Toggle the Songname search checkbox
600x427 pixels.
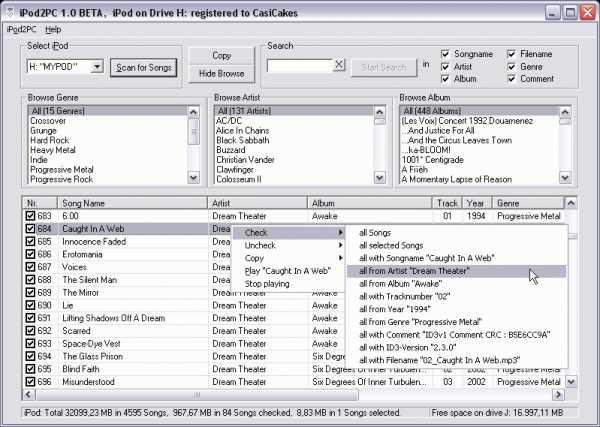pos(445,54)
